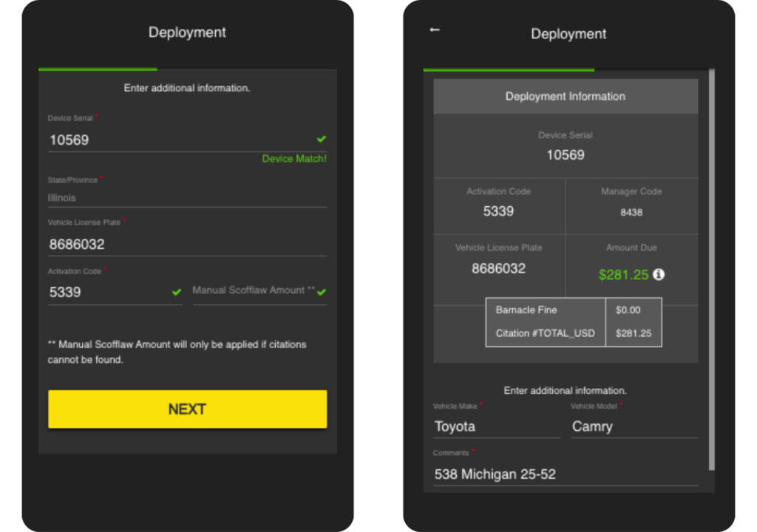Click the checkmark next to Activation Code 5339
Viewport: 757px width, 532px height.
point(177,293)
